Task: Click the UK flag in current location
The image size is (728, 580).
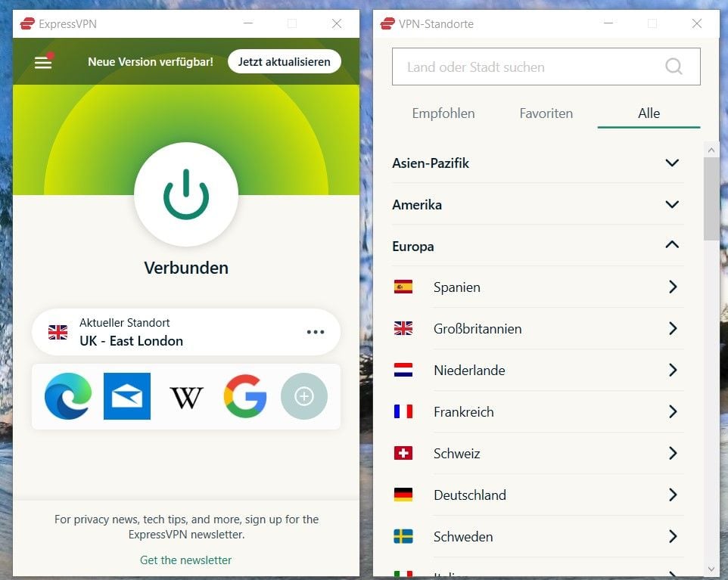Action: [58, 332]
